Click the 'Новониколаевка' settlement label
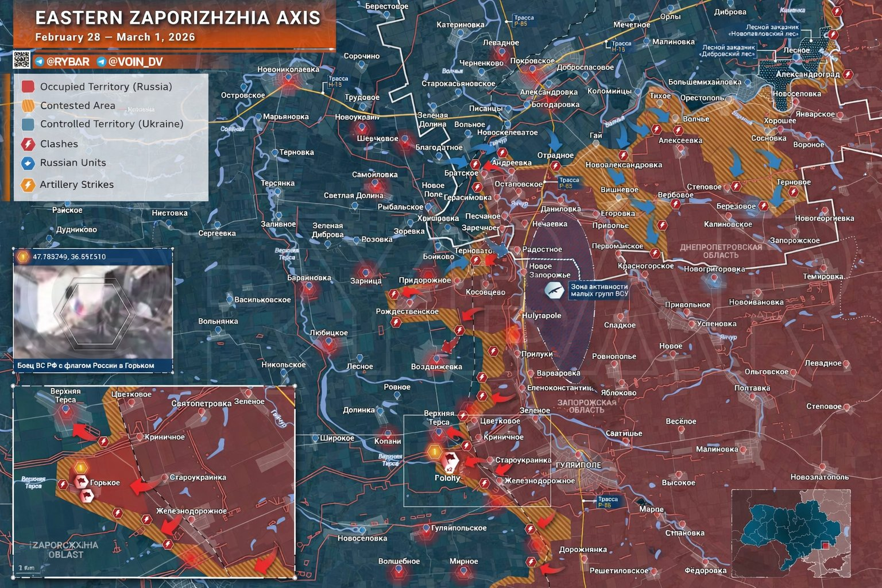Image resolution: width=882 pixels, height=588 pixels. click(x=288, y=69)
